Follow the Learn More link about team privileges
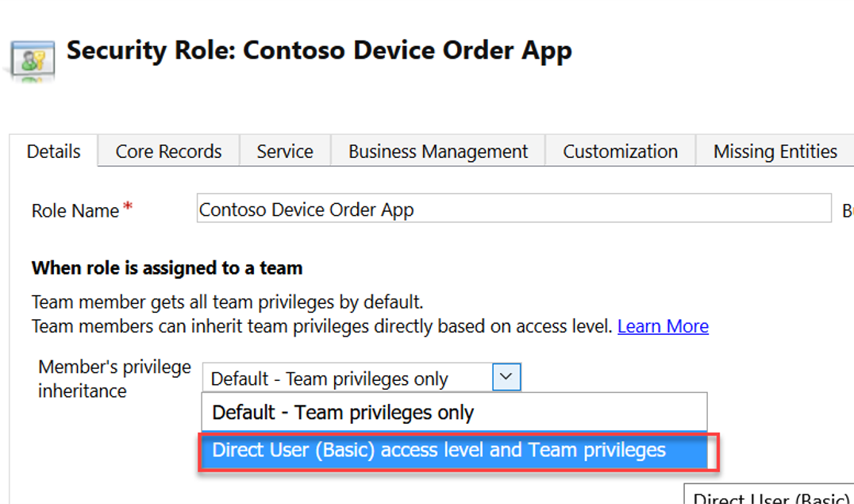854x504 pixels. tap(663, 326)
